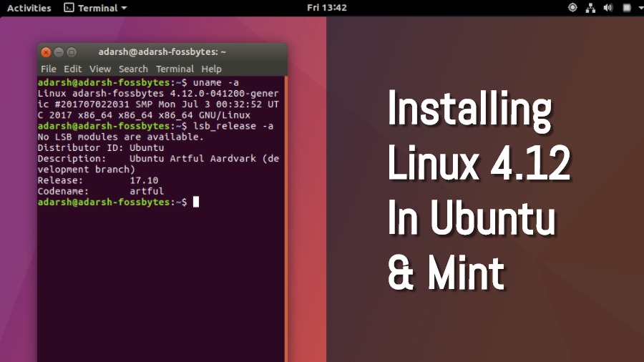Screen dimensions: 644x362
Task: Open the Terminal app menu in top bar
Action: (95, 8)
